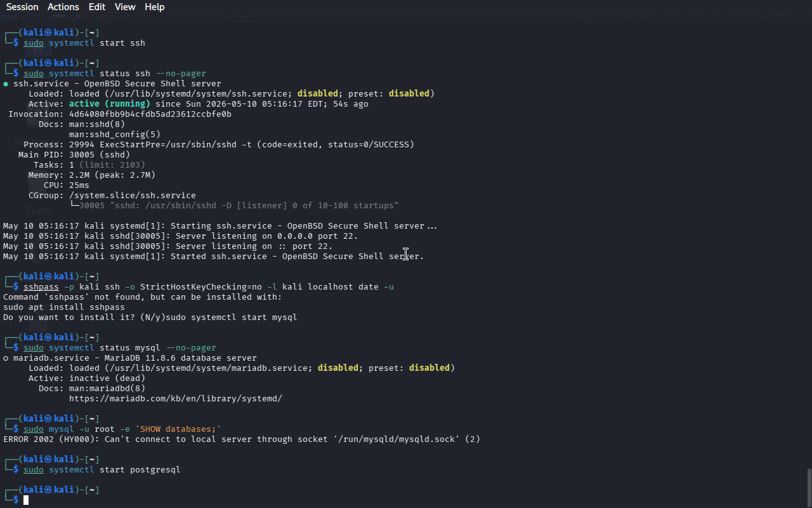Open the Session menu
812x508 pixels.
pyautogui.click(x=22, y=7)
